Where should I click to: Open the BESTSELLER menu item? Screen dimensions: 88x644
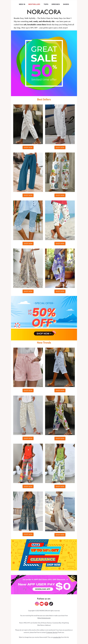[34, 4]
